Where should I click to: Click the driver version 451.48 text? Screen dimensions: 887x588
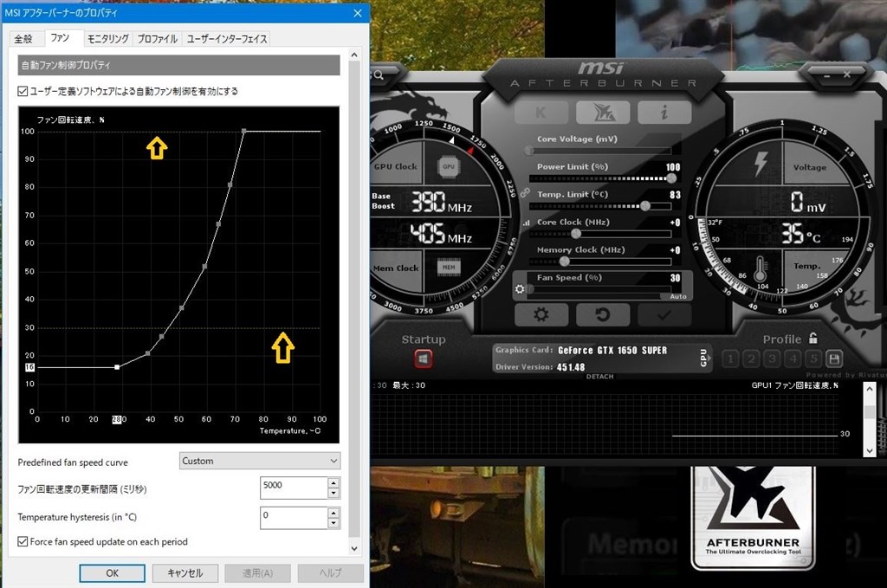[x=571, y=367]
